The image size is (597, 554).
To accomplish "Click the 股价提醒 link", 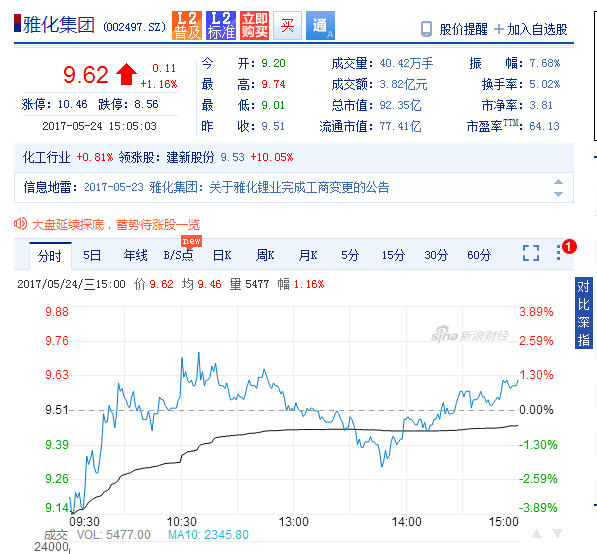I will [x=463, y=29].
